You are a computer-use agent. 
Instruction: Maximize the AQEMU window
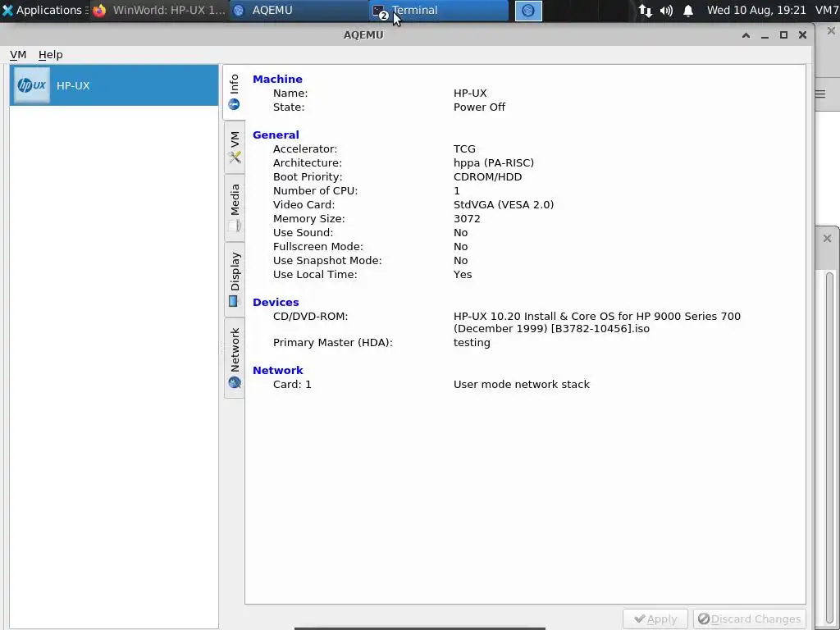coord(783,35)
